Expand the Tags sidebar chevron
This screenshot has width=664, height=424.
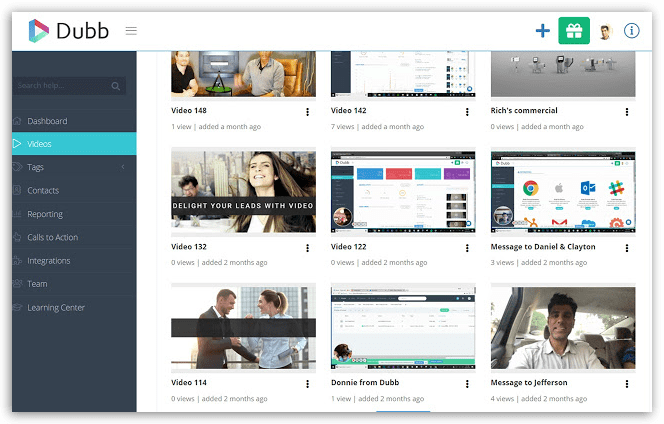coord(123,167)
